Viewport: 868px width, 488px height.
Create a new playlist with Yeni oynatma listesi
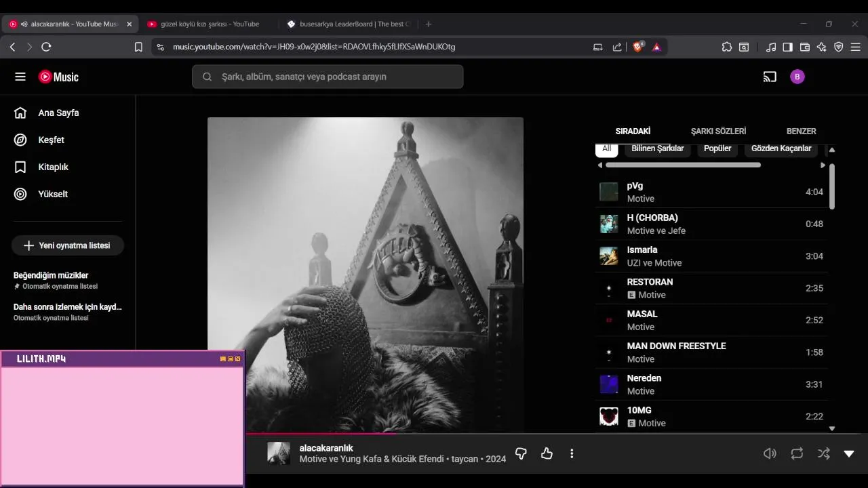(67, 245)
